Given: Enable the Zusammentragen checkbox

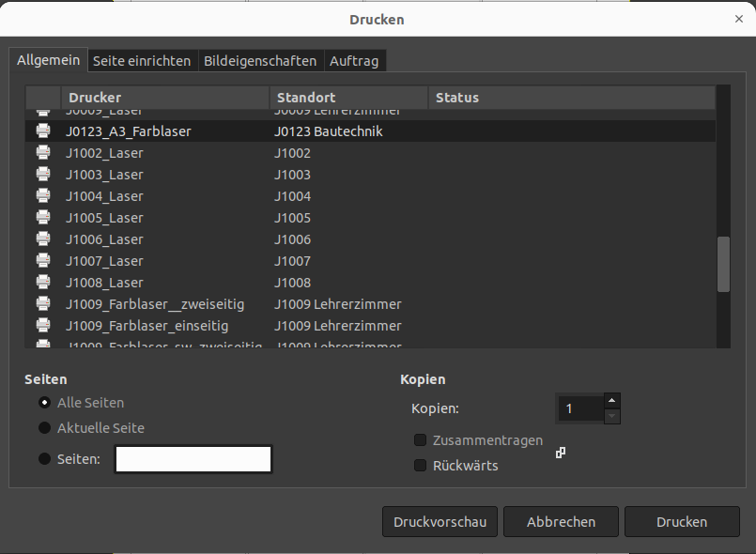Looking at the screenshot, I should click(420, 439).
